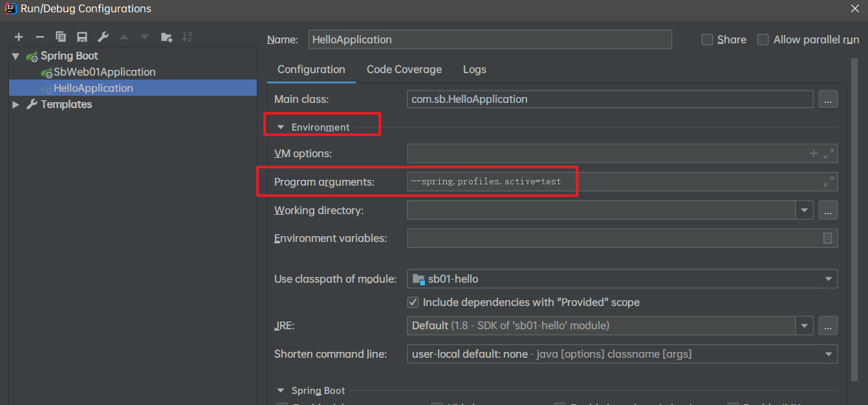The height and width of the screenshot is (405, 868).
Task: Collapse the Environment section
Action: coord(281,127)
